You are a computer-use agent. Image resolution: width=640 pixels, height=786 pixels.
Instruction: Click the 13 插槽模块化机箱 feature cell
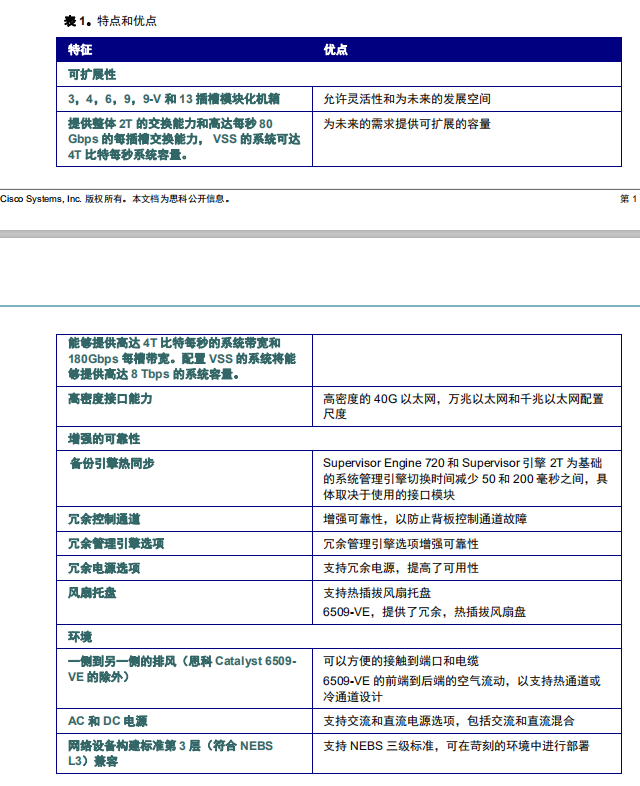click(173, 99)
